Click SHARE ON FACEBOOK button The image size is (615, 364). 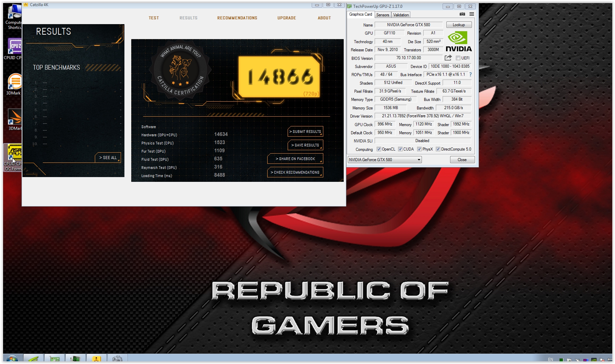pos(295,159)
